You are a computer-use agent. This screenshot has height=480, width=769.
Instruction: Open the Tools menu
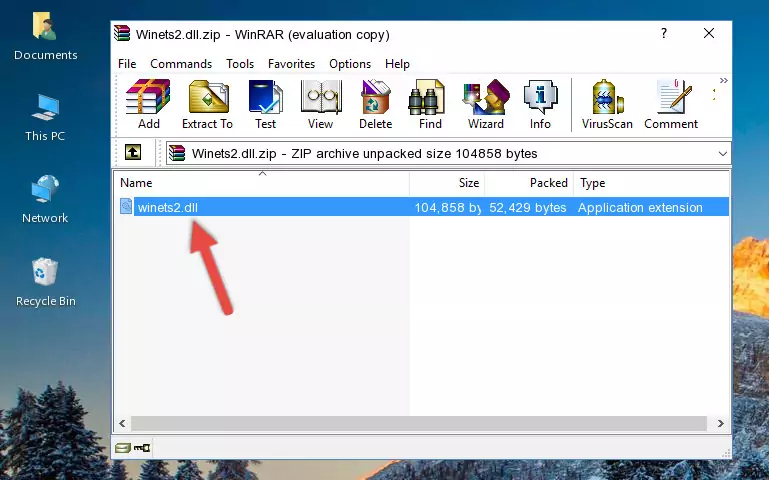tap(240, 64)
